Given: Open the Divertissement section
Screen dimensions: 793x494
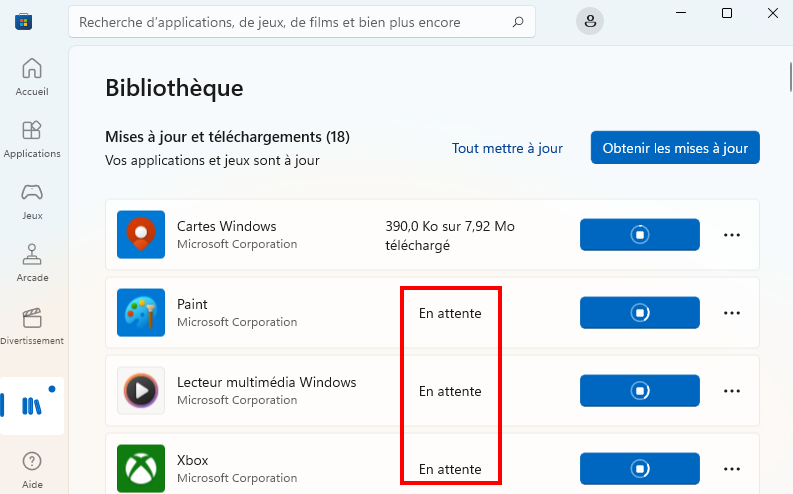Looking at the screenshot, I should 32,326.
